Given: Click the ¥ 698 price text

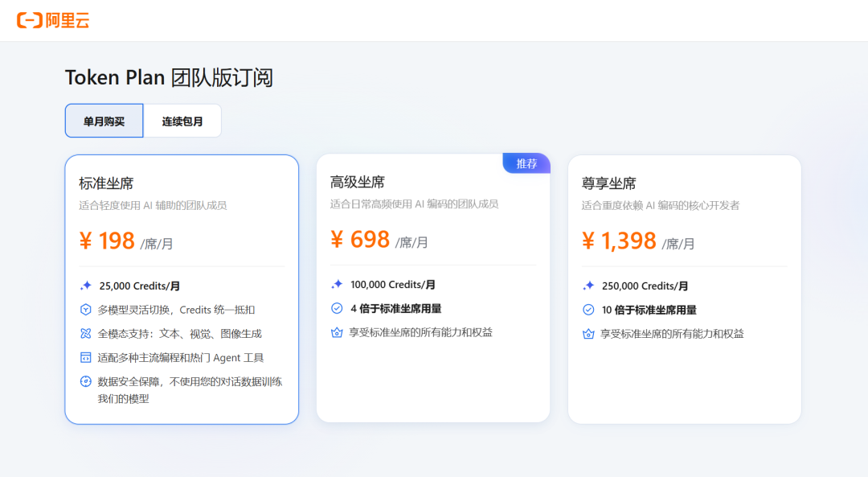Looking at the screenshot, I should point(362,239).
